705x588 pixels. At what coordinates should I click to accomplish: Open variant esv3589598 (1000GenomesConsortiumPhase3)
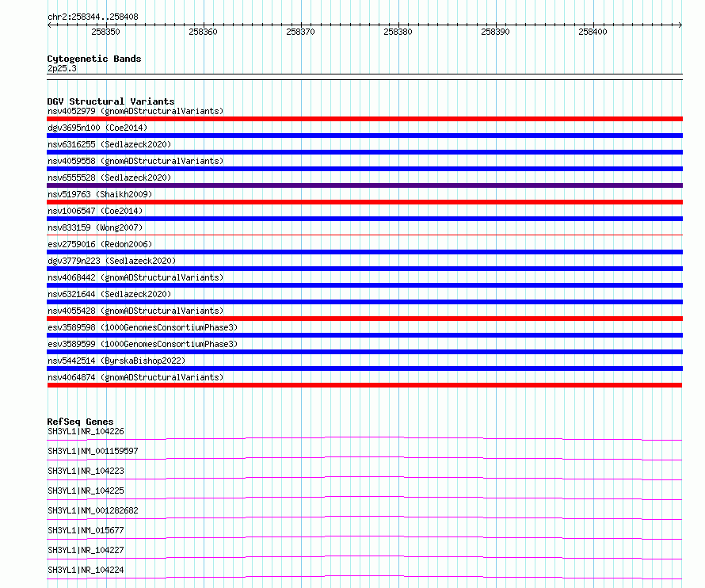coord(143,327)
